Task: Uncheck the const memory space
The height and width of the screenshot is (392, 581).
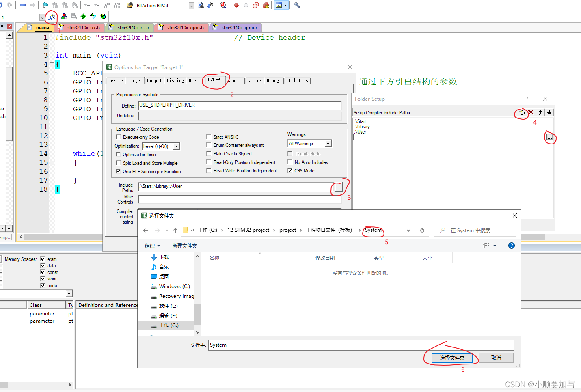Action: 43,272
